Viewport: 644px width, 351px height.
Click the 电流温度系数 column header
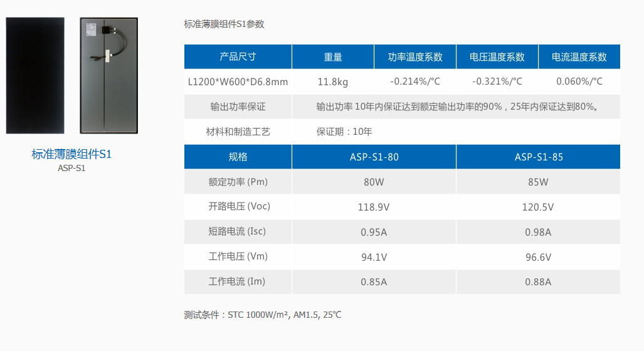point(579,56)
